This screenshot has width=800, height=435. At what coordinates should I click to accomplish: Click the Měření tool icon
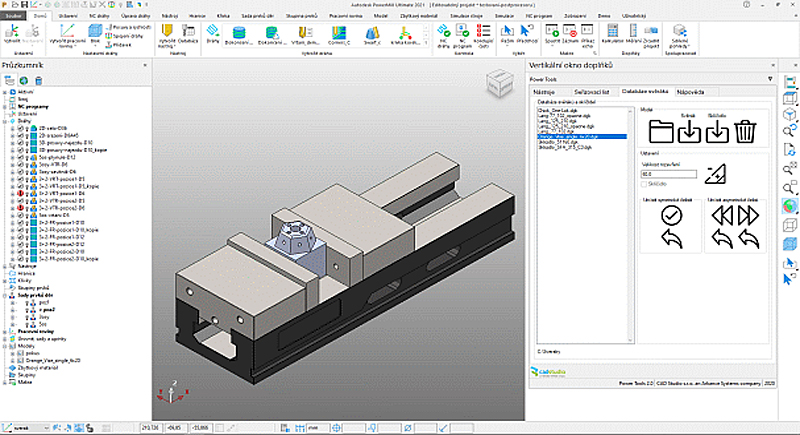pyautogui.click(x=633, y=34)
